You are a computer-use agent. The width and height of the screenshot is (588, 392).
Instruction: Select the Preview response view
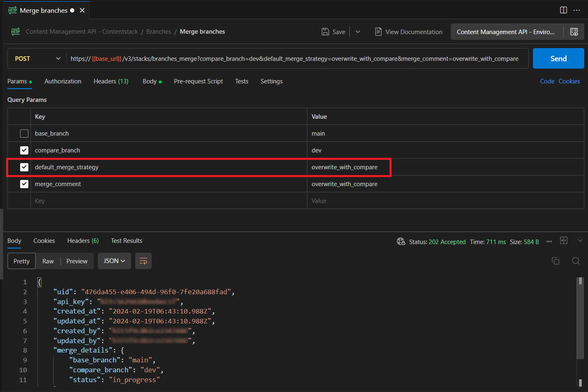(x=77, y=261)
